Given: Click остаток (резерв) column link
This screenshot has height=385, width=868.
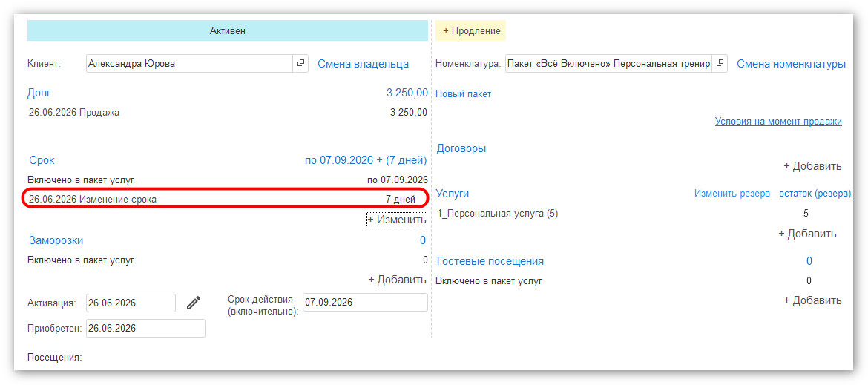Looking at the screenshot, I should tap(815, 194).
